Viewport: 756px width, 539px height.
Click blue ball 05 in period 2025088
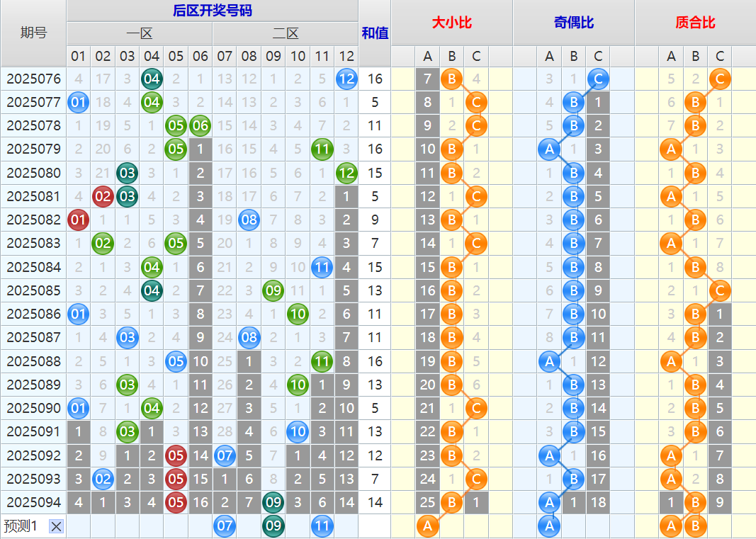coord(176,361)
